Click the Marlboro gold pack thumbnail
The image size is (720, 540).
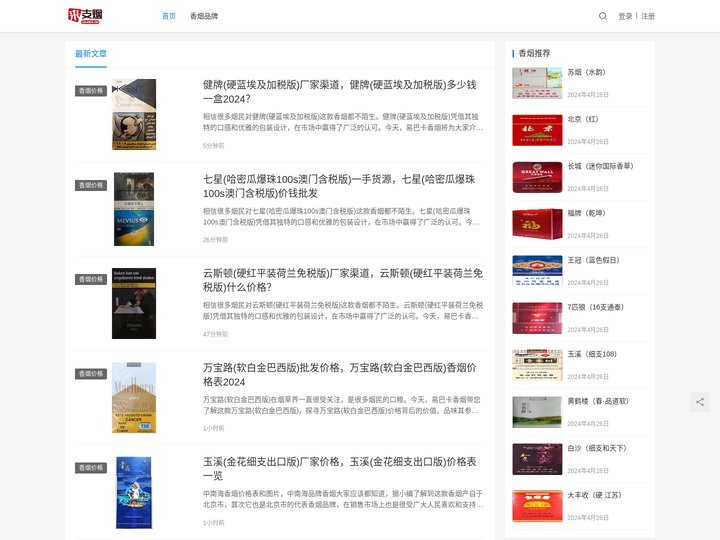click(x=134, y=398)
